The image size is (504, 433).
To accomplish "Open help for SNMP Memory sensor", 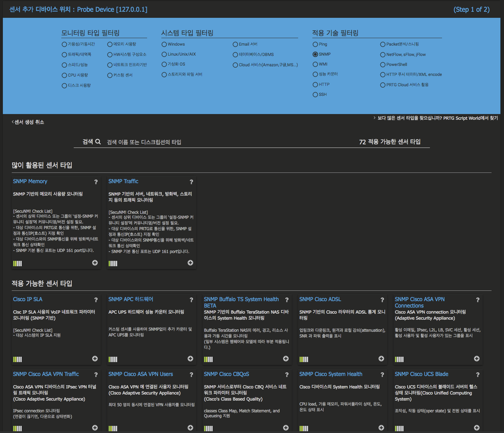I will tap(96, 182).
